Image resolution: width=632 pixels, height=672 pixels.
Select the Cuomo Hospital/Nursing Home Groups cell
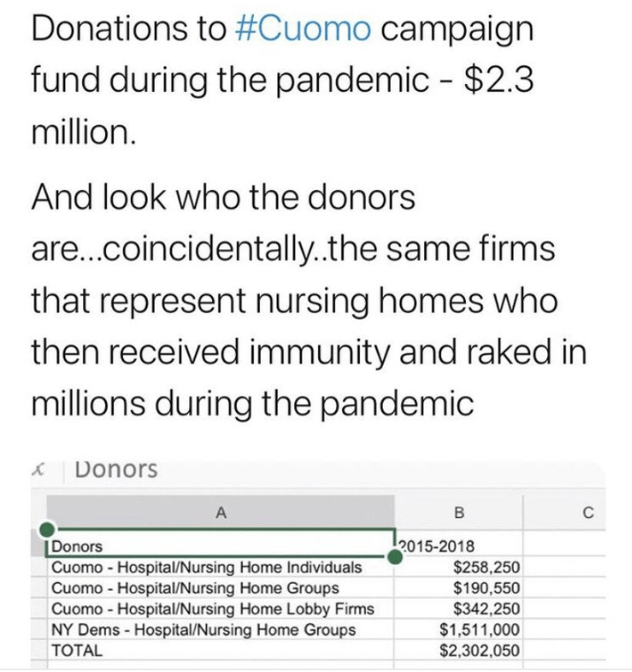[x=219, y=588]
